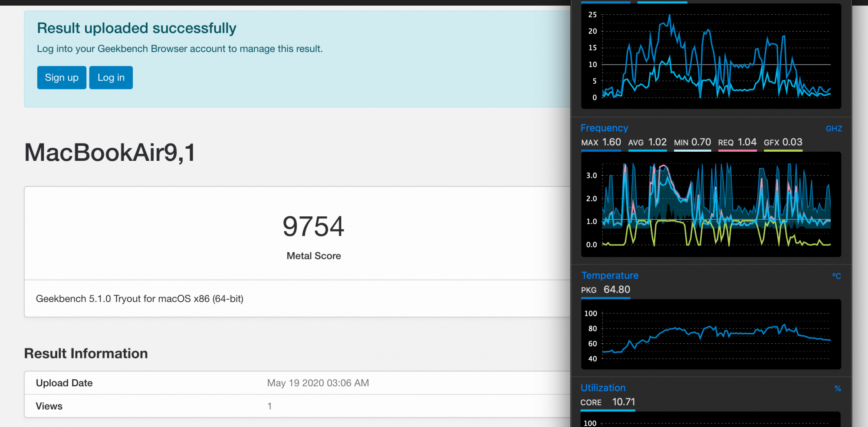The height and width of the screenshot is (427, 868).
Task: Click the Log into your Geekbench Browser message
Action: [x=180, y=49]
